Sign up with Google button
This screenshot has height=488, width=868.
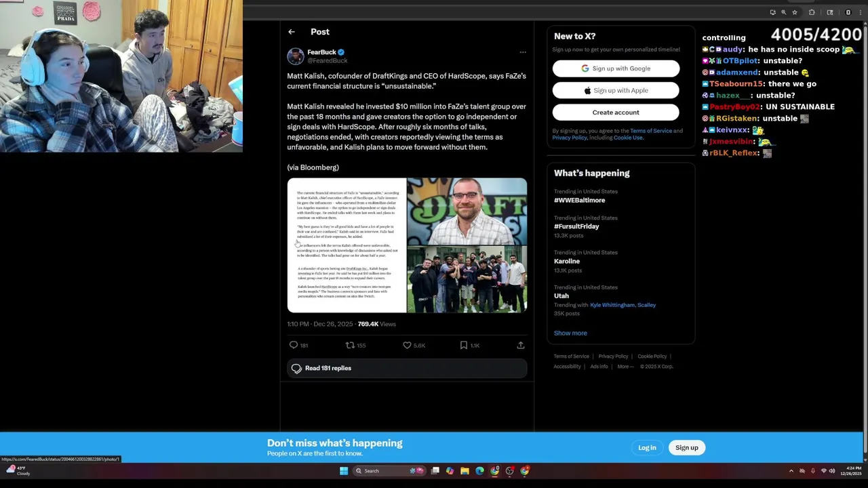click(x=616, y=68)
